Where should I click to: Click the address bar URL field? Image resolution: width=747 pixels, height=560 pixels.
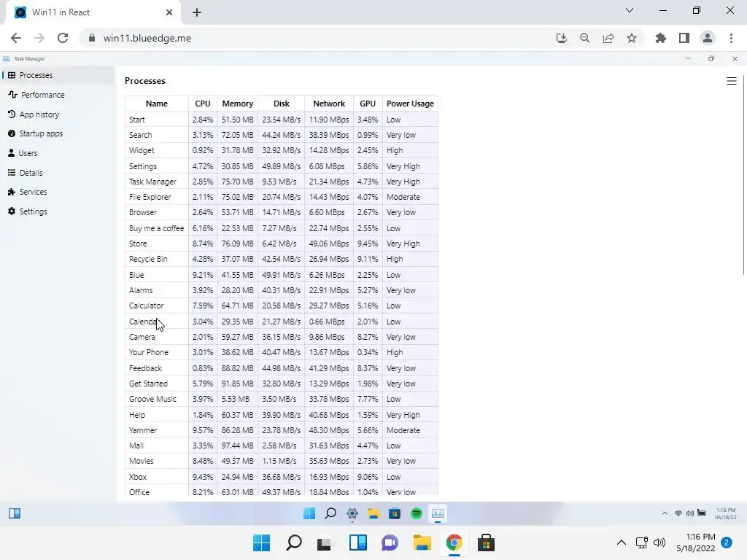coord(314,38)
